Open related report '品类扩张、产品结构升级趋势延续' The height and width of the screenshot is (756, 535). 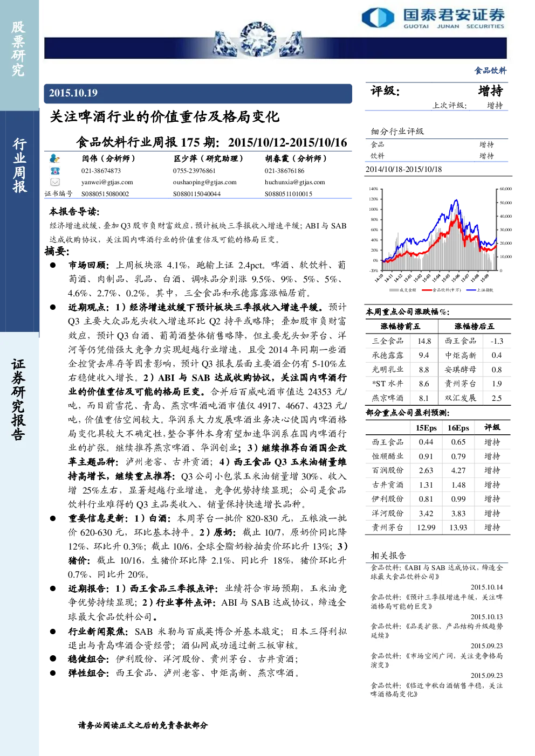(x=436, y=630)
